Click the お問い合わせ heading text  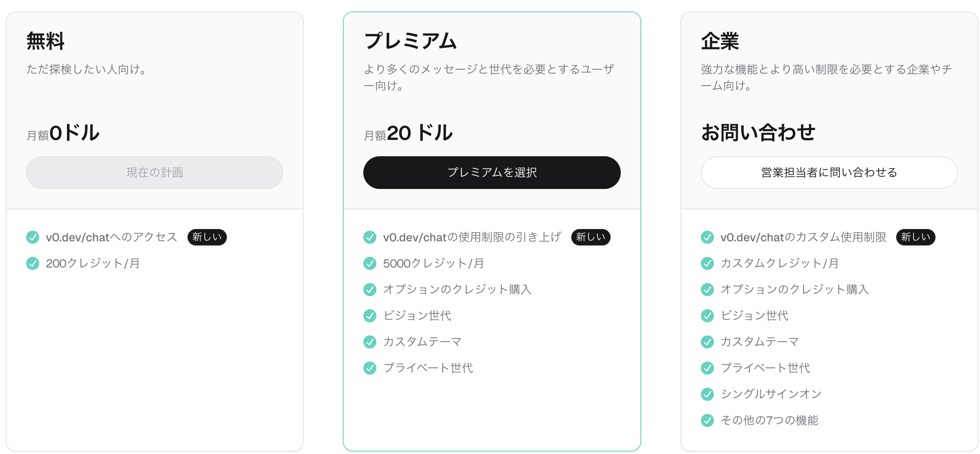coord(758,133)
